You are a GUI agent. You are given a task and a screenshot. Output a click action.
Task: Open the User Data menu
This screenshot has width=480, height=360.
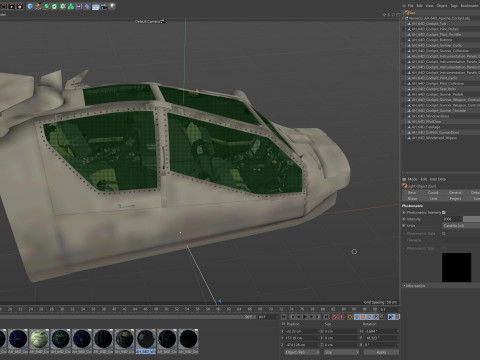click(438, 179)
